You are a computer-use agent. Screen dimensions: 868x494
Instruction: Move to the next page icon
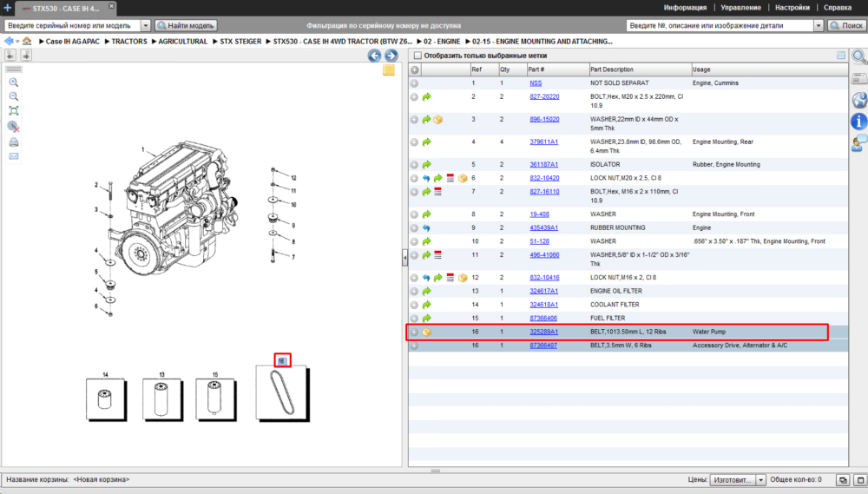pyautogui.click(x=26, y=55)
